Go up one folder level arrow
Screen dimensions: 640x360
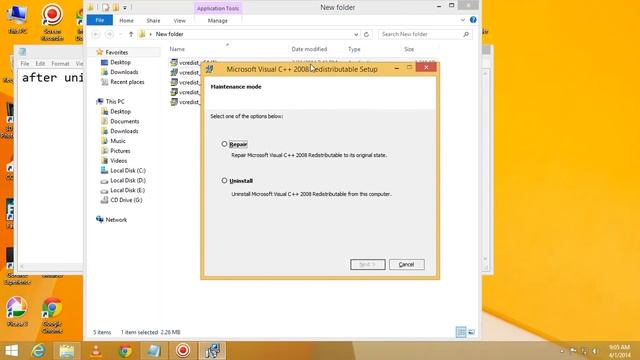(x=131, y=34)
